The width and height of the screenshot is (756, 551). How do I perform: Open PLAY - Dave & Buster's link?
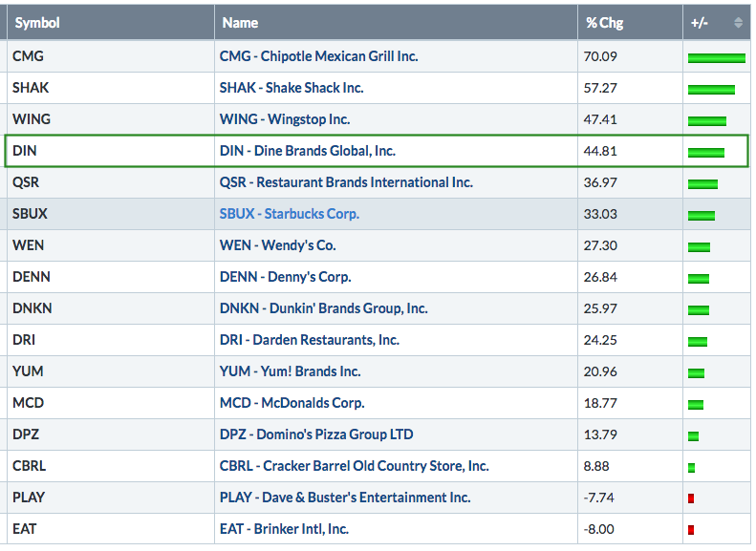tap(345, 498)
